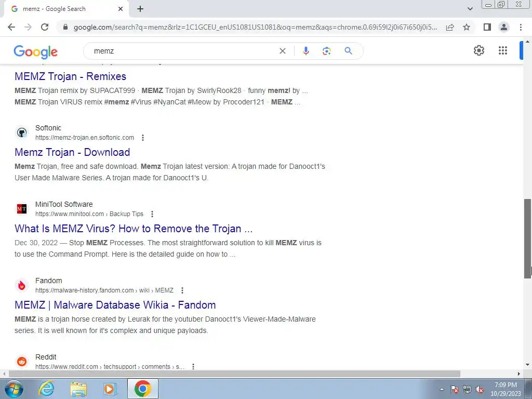Close the memz - Google Search tab
532x399 pixels.
click(121, 9)
